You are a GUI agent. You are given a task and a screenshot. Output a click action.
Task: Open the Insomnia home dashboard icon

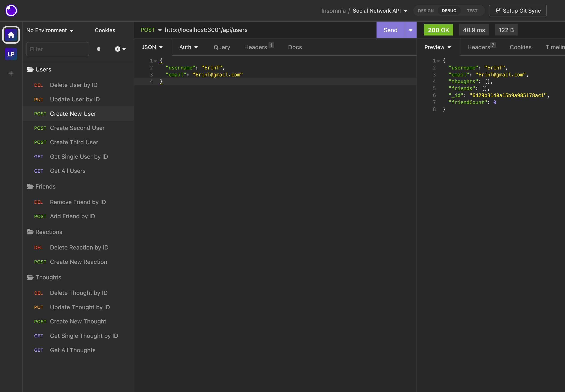pyautogui.click(x=11, y=35)
